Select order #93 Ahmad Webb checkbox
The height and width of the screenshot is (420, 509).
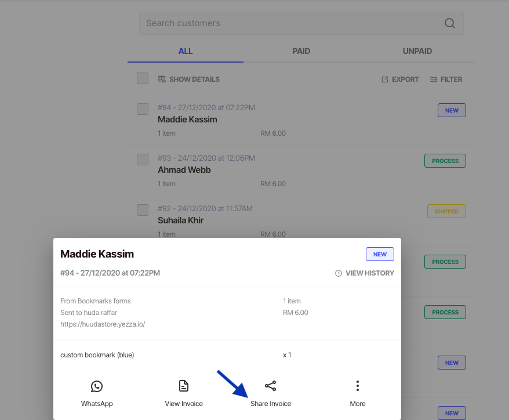pyautogui.click(x=143, y=160)
